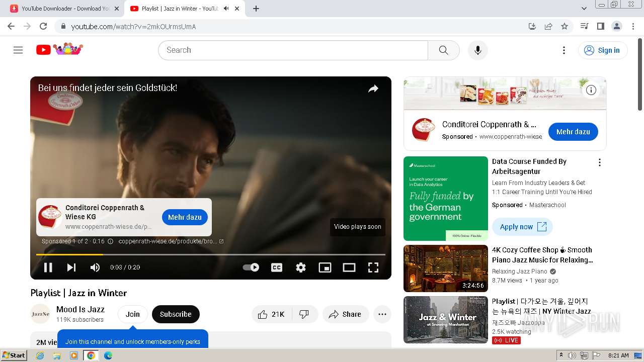644x362 pixels.
Task: Mute the tab via speaker icon
Action: pyautogui.click(x=226, y=9)
